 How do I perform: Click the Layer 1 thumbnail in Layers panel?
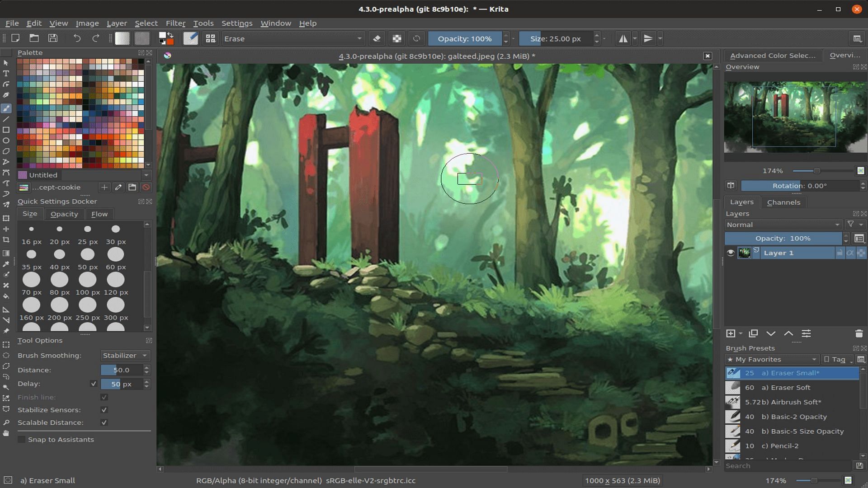pos(743,253)
